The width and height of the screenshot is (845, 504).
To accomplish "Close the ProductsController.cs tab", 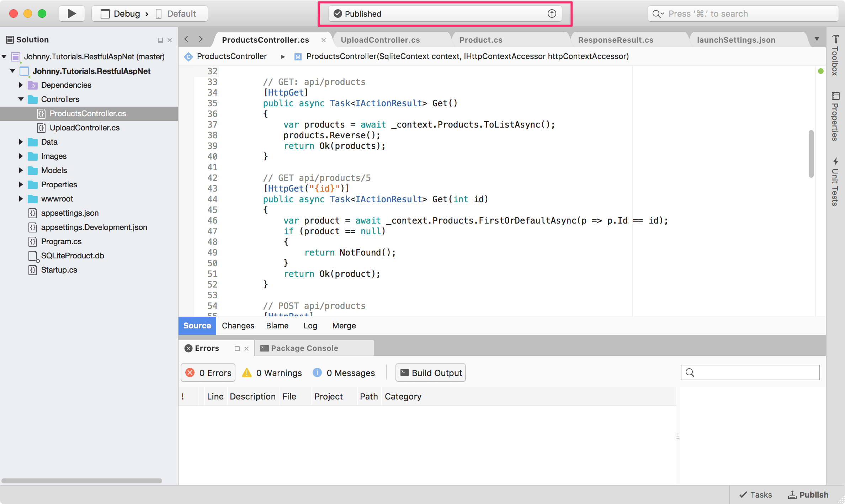I will click(x=324, y=40).
